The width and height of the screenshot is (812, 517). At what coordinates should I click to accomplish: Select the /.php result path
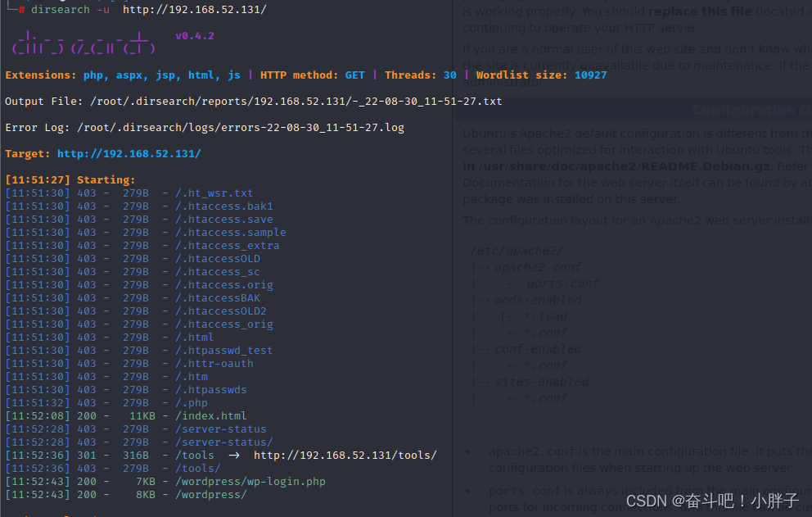pyautogui.click(x=191, y=403)
